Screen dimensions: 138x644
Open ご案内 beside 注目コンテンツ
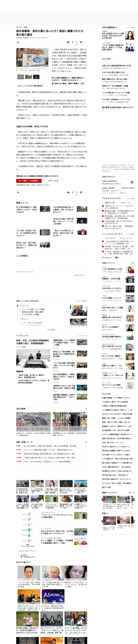[132, 263]
